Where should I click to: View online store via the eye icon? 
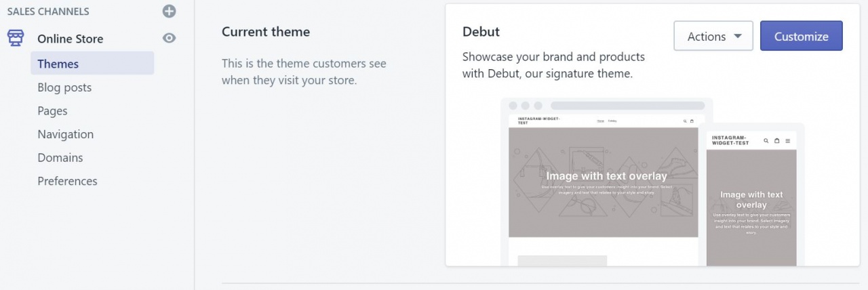pos(170,38)
